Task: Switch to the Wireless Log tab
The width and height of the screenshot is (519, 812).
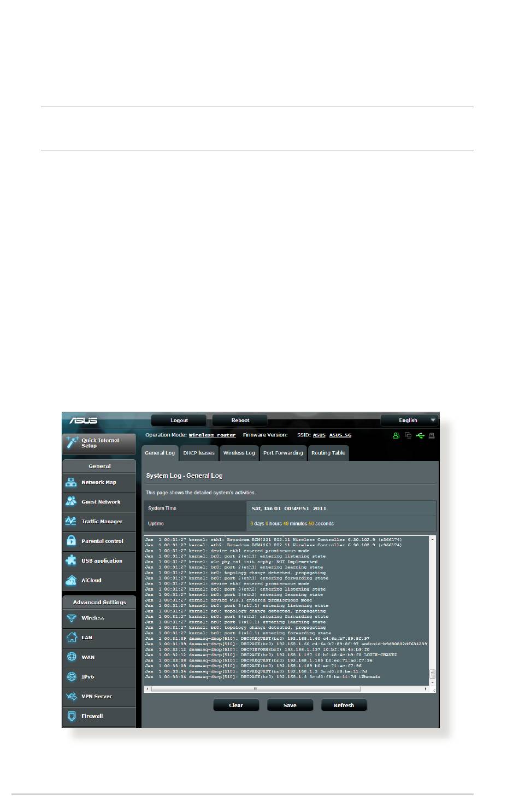Action: 239,453
